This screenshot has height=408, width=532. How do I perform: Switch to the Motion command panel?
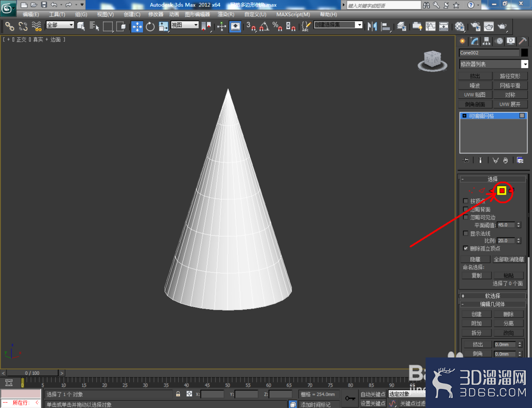click(499, 41)
